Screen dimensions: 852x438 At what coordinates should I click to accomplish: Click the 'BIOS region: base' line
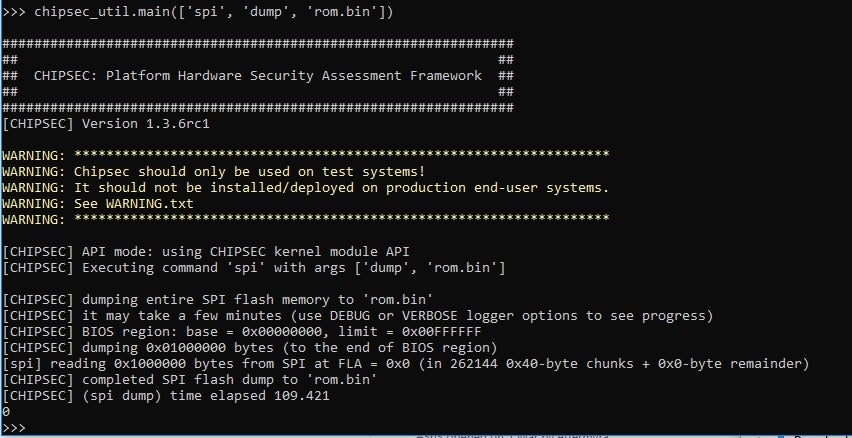(242, 331)
